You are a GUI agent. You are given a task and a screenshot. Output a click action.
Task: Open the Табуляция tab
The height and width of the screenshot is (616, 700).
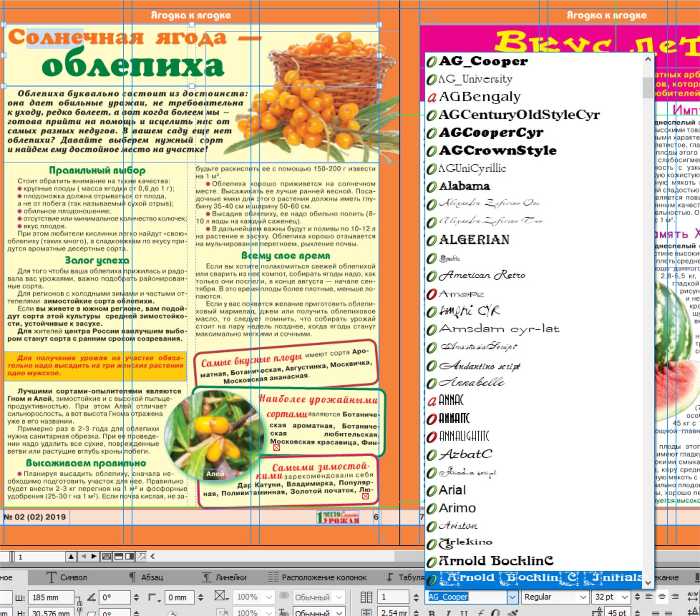point(405,577)
